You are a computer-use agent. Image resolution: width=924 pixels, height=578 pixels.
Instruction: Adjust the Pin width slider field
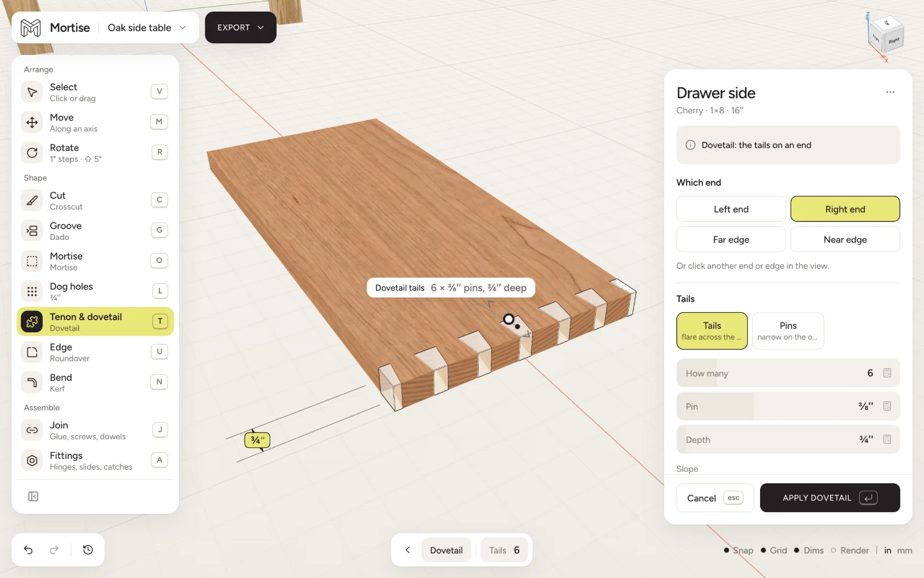click(788, 406)
